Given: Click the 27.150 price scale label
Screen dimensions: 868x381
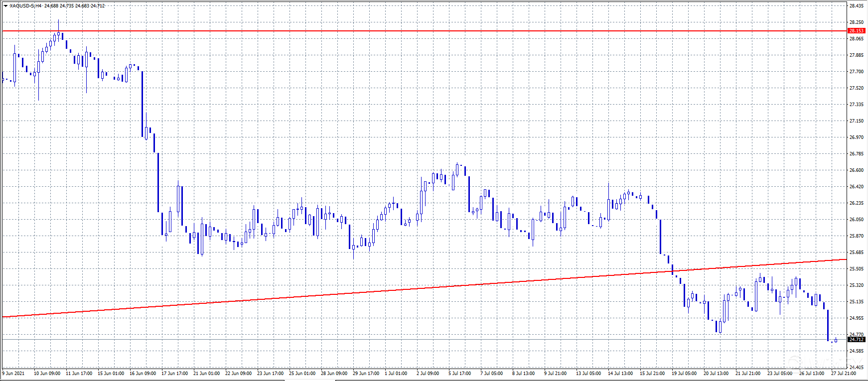Looking at the screenshot, I should [x=856, y=121].
